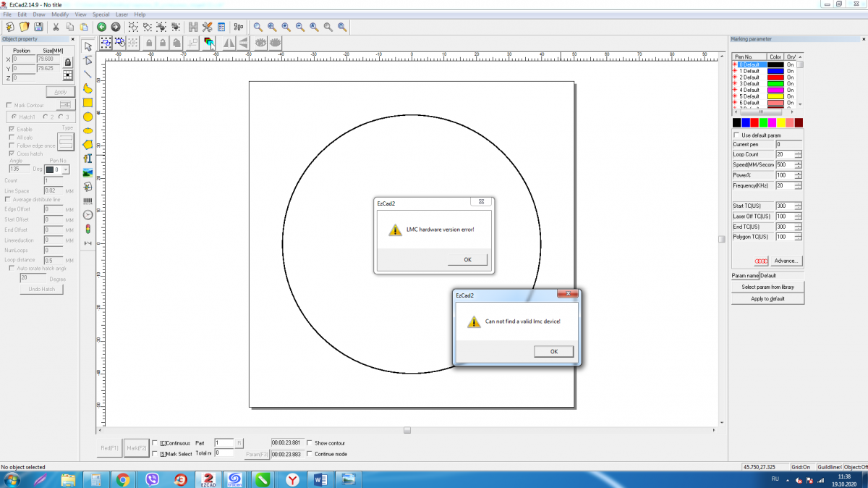Toggle the size lock ratio icon
The height and width of the screenshot is (488, 868).
(68, 62)
